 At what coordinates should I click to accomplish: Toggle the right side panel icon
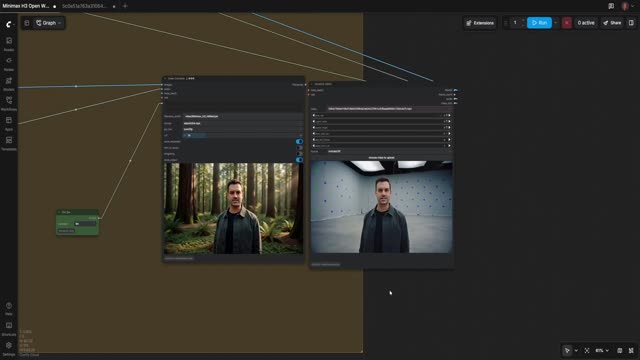pyautogui.click(x=631, y=23)
